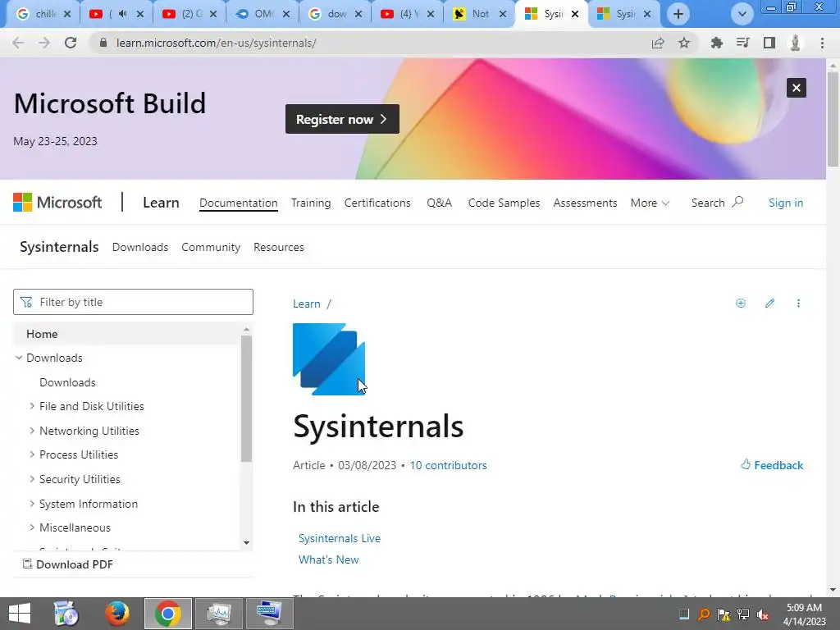Screen dimensions: 840x630
Task: Expand Security Utilities
Action: click(x=32, y=479)
